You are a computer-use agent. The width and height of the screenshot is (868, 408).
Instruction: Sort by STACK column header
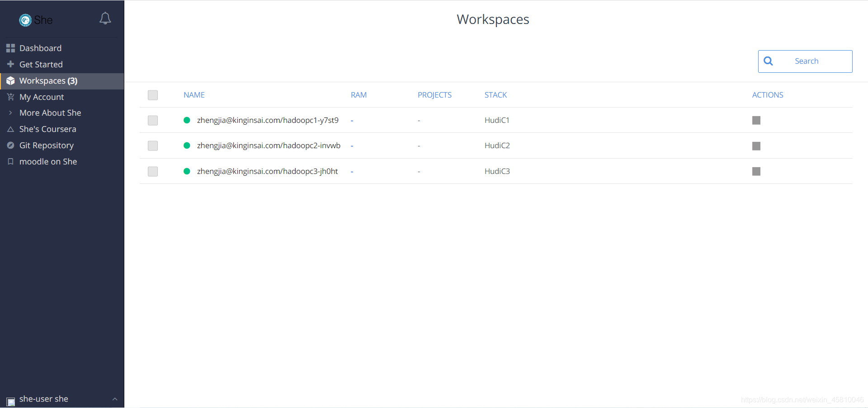click(x=495, y=95)
